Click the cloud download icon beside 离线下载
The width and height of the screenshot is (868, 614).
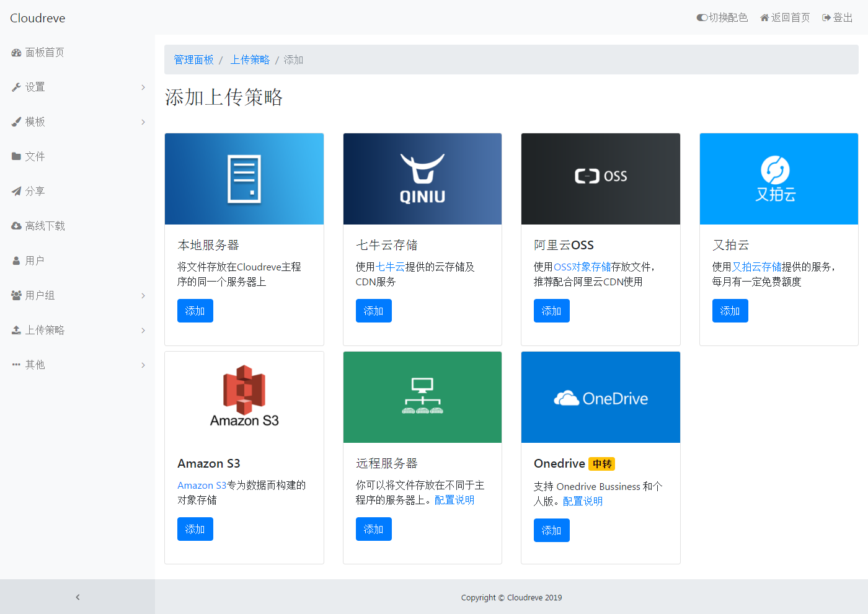[16, 226]
